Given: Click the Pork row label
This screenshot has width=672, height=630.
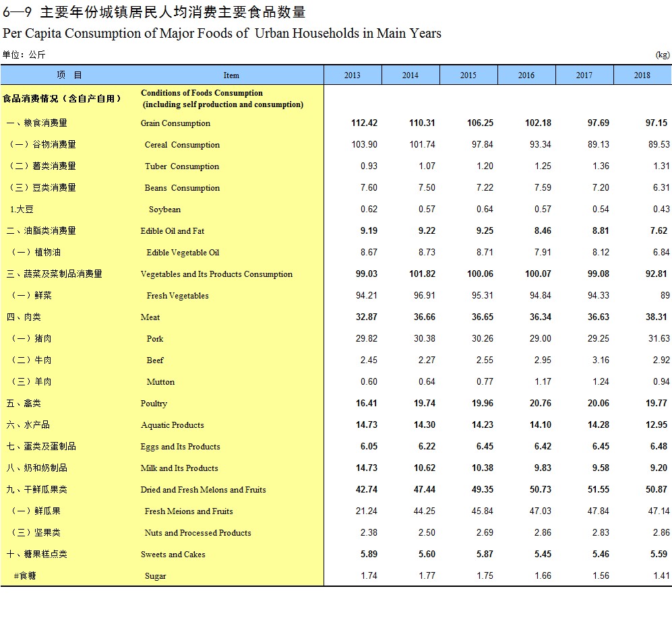Looking at the screenshot, I should [x=155, y=339].
